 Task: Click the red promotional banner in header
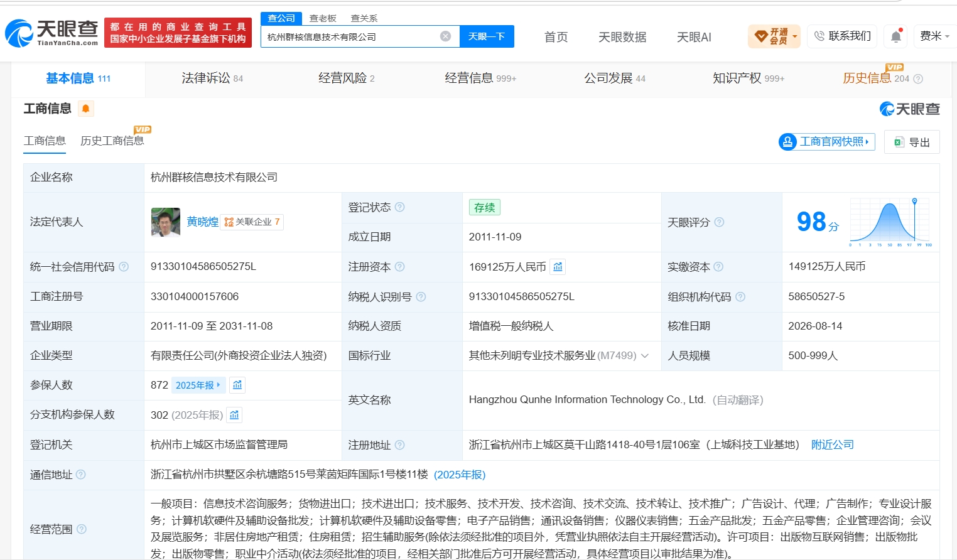click(178, 33)
